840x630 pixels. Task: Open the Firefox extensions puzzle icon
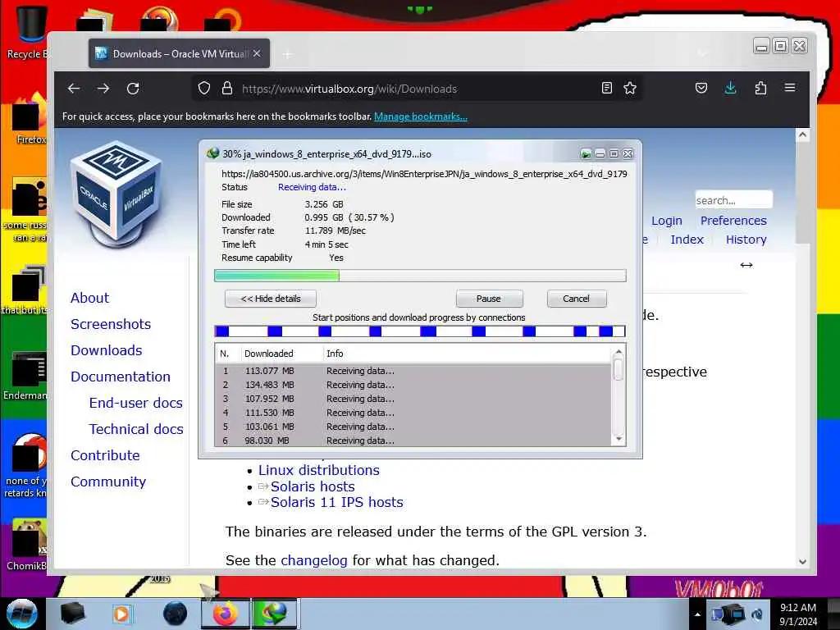tap(760, 88)
